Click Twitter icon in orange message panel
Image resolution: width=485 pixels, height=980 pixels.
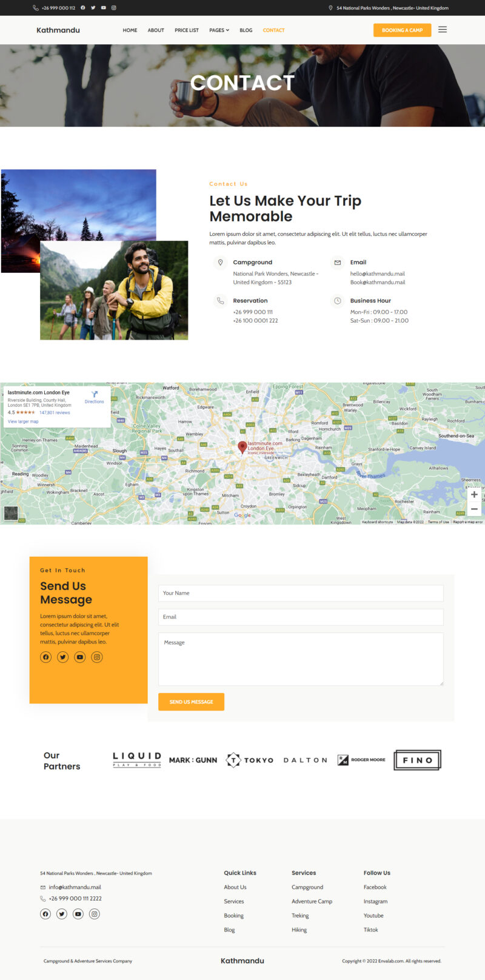[x=63, y=657]
